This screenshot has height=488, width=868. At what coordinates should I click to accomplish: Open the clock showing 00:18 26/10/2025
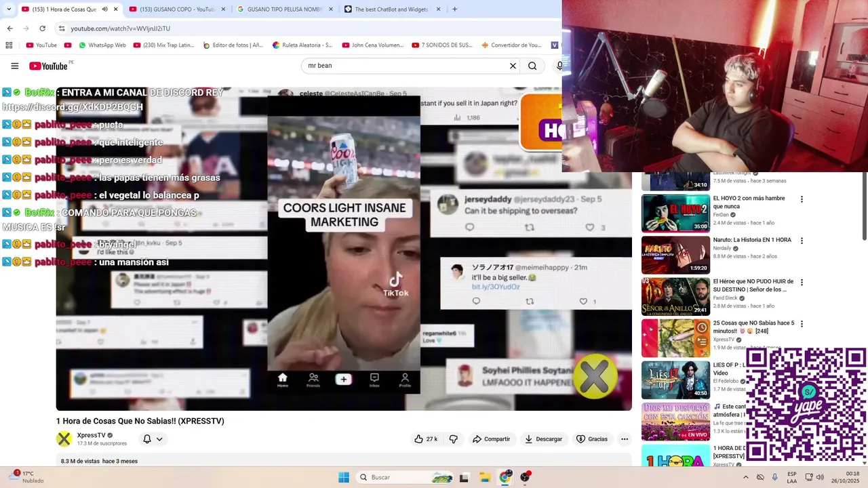click(x=846, y=477)
